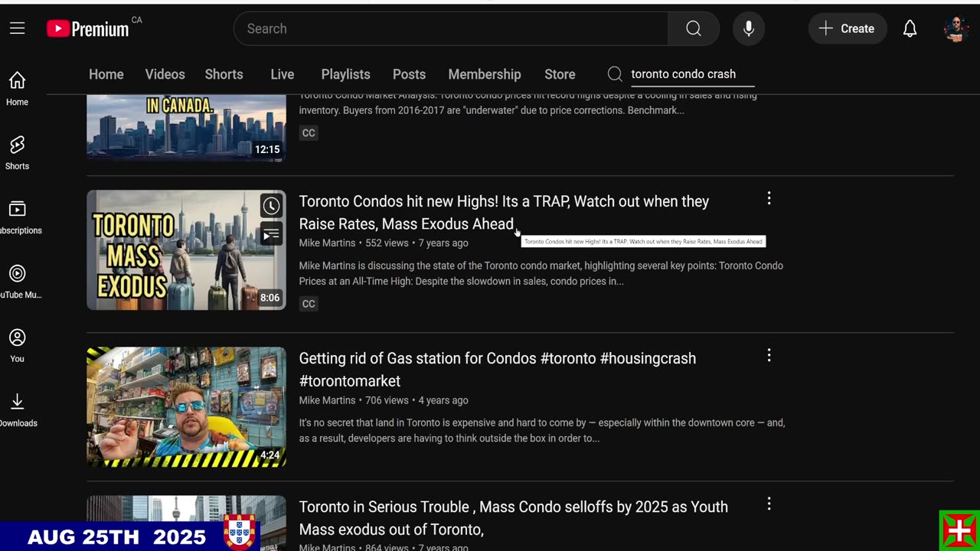Open Subscriptions in sidebar
Image resolution: width=980 pixels, height=551 pixels.
point(17,217)
